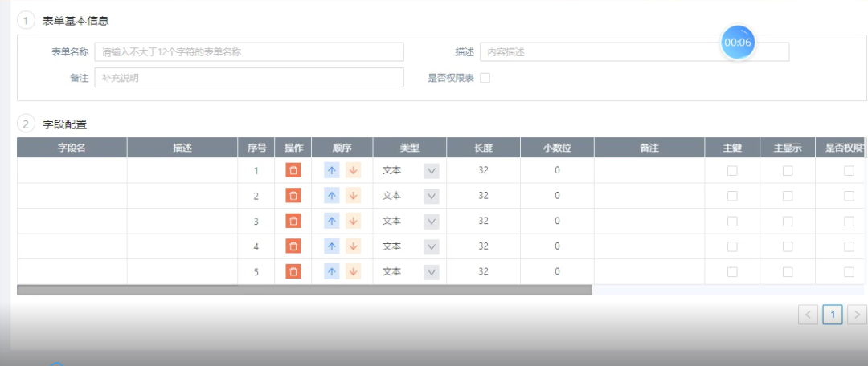This screenshot has height=366, width=868.
Task: Click the 小数位 value 0 in row 5
Action: [x=557, y=271]
